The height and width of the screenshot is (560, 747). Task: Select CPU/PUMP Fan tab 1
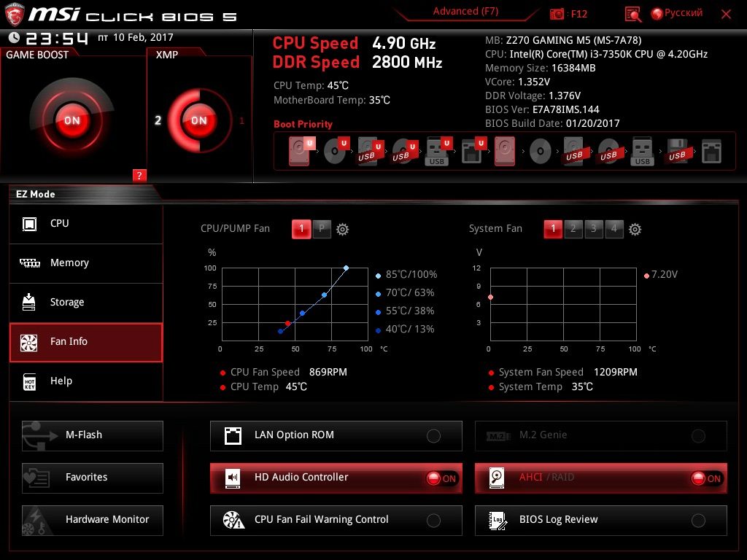tap(301, 229)
